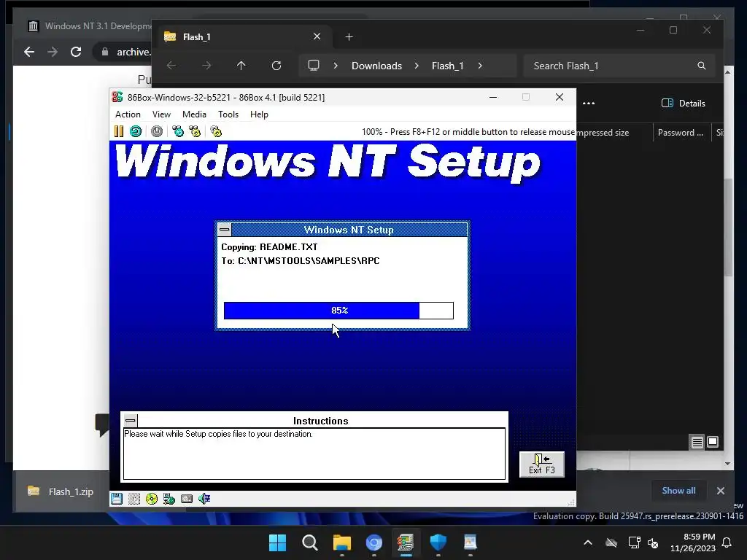Click the Search Flash_1 input field

pyautogui.click(x=619, y=66)
